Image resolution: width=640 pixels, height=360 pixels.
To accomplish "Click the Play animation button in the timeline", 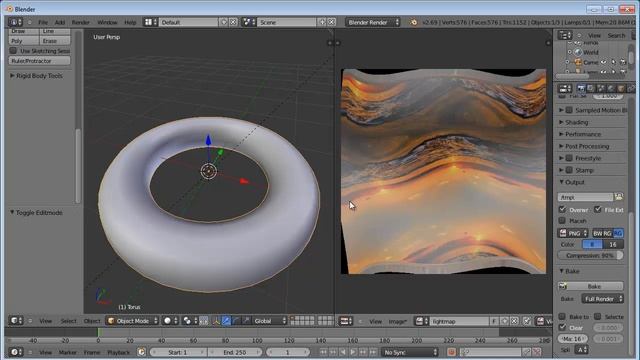I will (353, 352).
